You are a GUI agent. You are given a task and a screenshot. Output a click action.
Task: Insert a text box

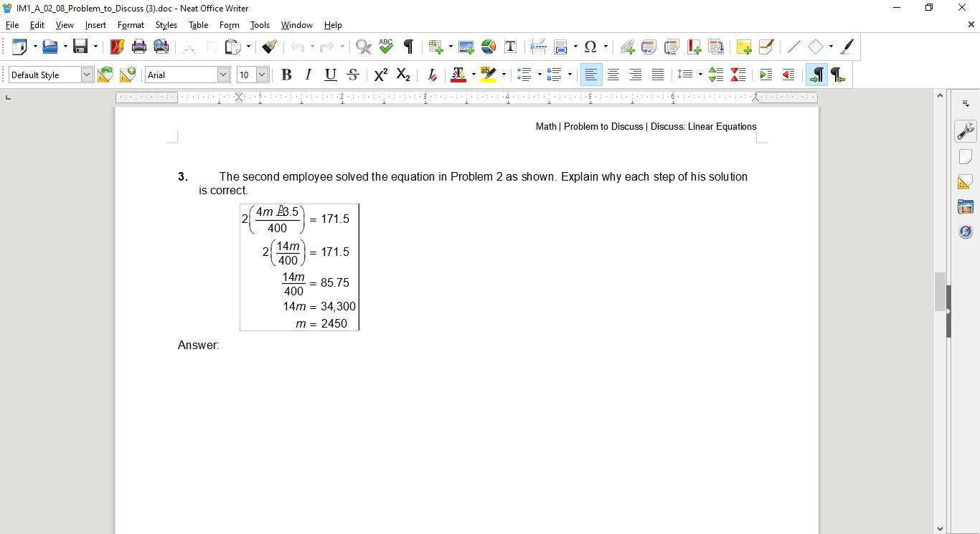511,47
